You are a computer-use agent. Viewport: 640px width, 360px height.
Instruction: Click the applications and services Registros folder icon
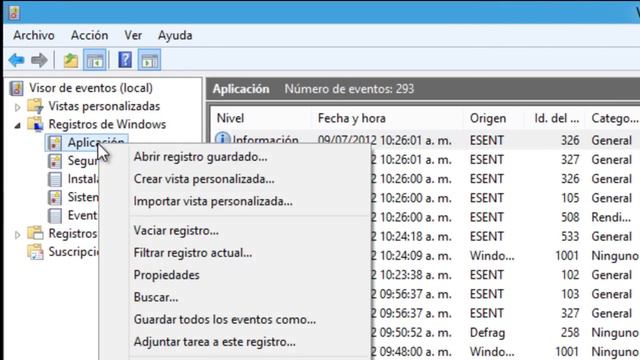[x=35, y=233]
